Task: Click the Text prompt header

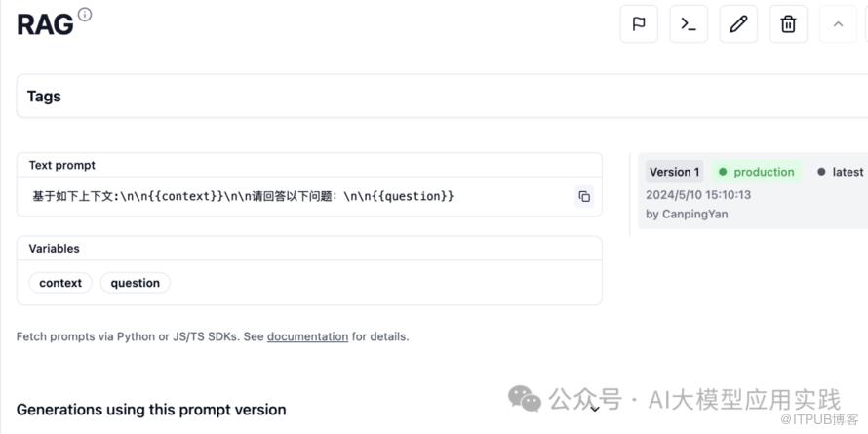Action: tap(62, 165)
